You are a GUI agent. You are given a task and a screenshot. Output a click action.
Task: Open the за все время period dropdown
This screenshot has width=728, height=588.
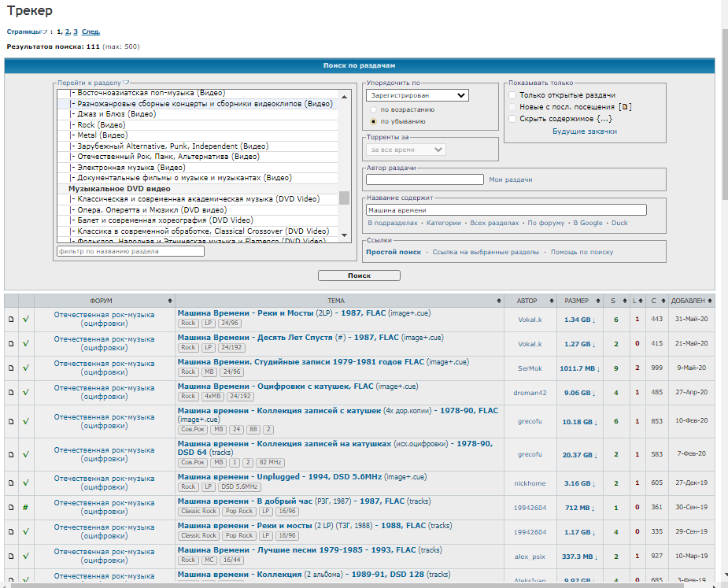406,150
